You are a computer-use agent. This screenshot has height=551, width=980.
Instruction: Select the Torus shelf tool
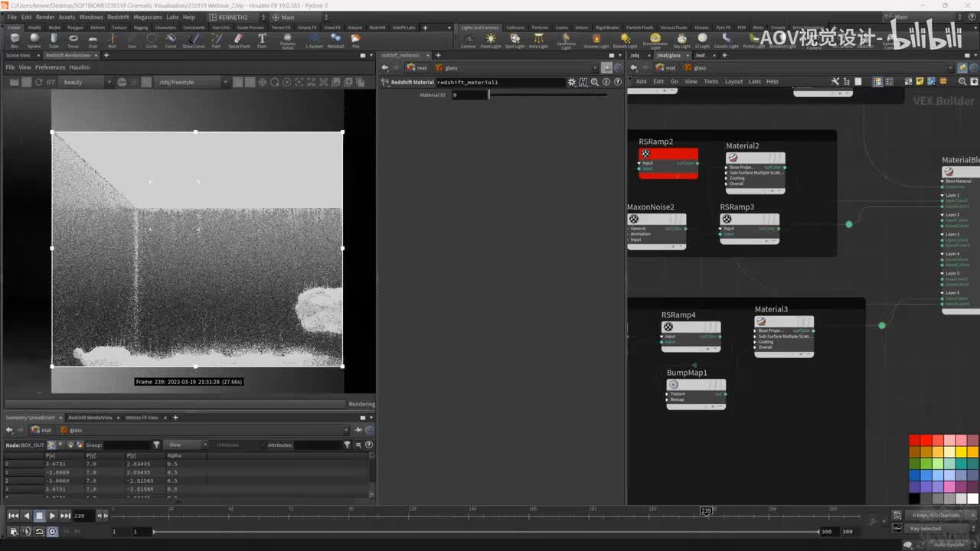[x=73, y=40]
